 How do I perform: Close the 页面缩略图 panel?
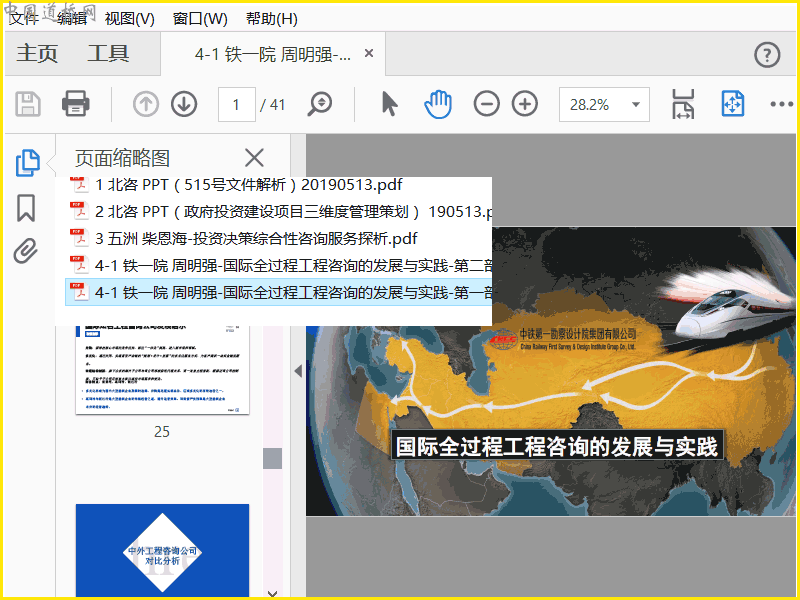click(x=254, y=158)
